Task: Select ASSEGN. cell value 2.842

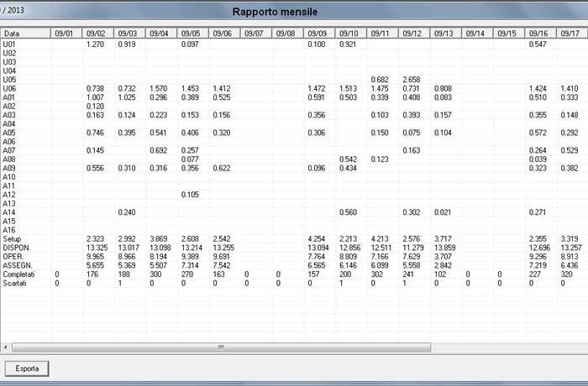Action: pos(443,265)
